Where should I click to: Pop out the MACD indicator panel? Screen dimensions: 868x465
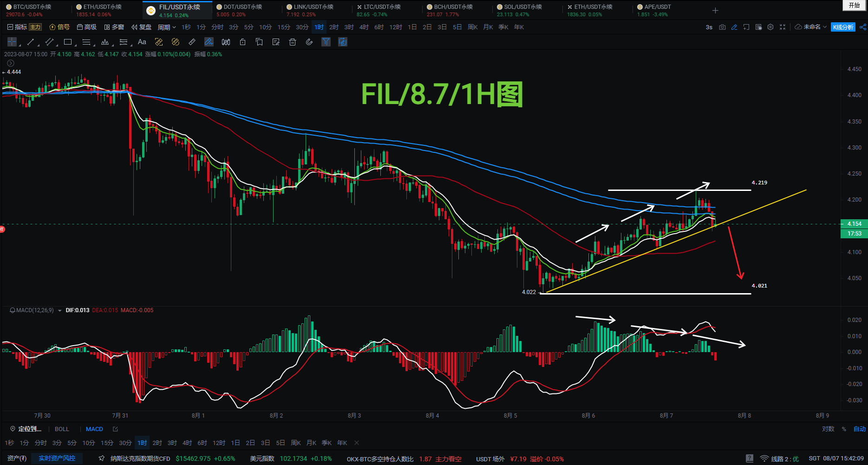[x=115, y=429]
